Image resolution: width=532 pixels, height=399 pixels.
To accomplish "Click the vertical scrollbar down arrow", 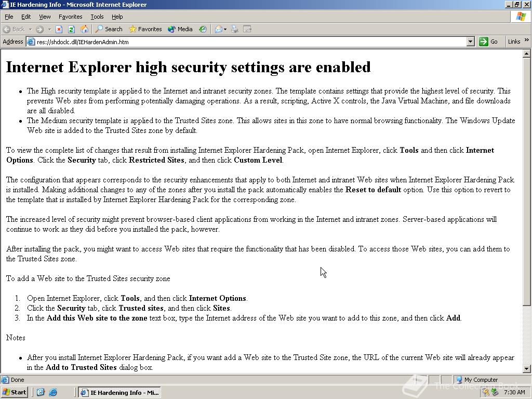I will coord(526,369).
